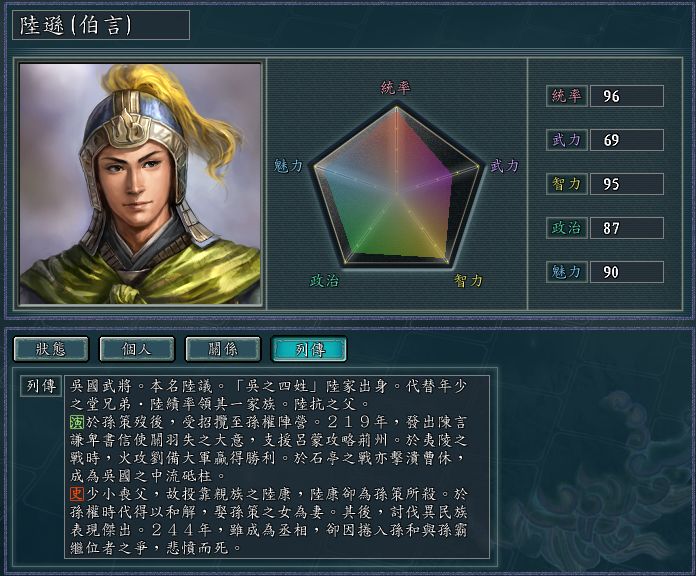Viewport: 696px width, 576px height.
Task: Click the green 演 marker icon
Action: click(77, 422)
